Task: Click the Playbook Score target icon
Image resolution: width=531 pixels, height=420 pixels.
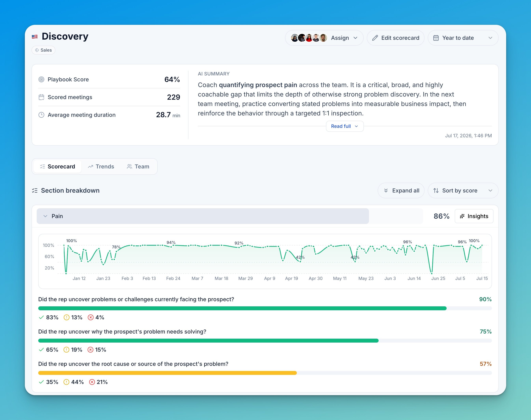Action: tap(41, 79)
